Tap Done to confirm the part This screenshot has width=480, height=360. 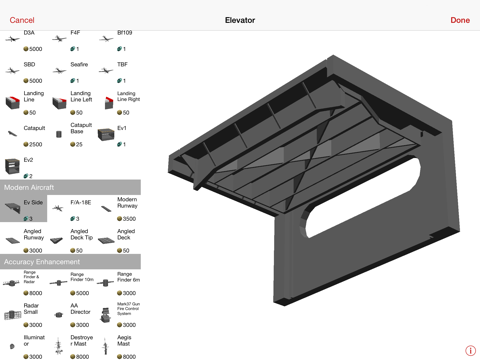(460, 20)
